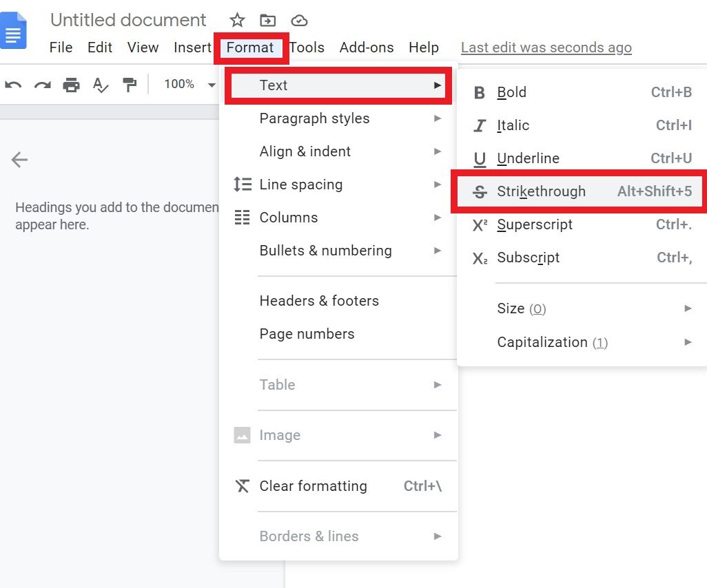Open the Tools menu

(307, 48)
